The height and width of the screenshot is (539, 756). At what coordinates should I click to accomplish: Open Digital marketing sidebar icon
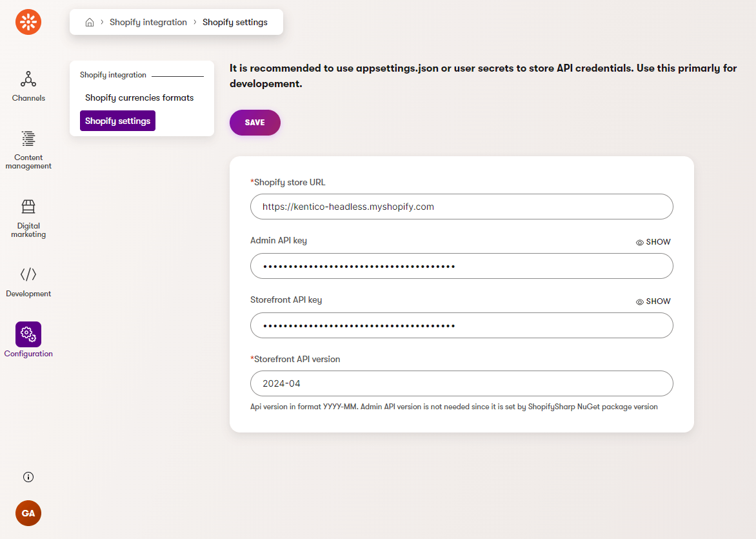point(28,207)
